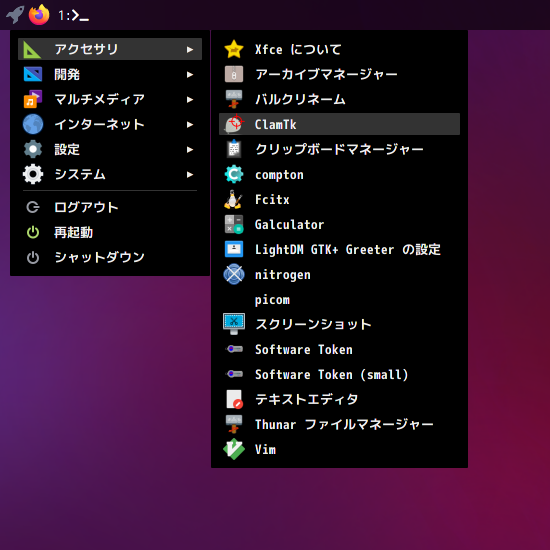Click the green Vim icon
Screen dimensions: 550x550
(x=234, y=449)
